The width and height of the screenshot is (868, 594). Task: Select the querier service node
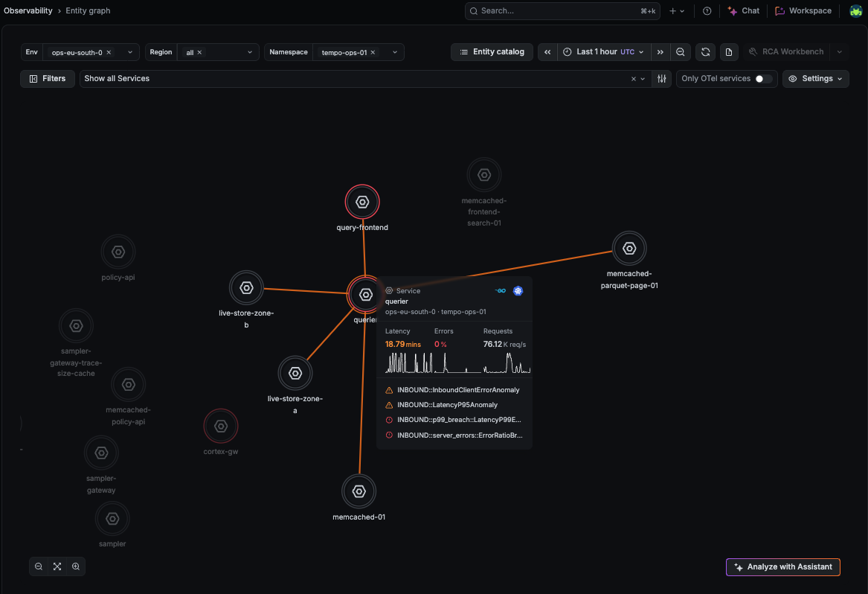point(365,295)
